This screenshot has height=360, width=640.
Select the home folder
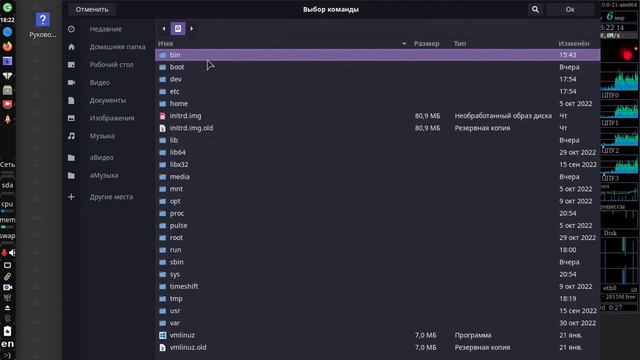click(378, 104)
